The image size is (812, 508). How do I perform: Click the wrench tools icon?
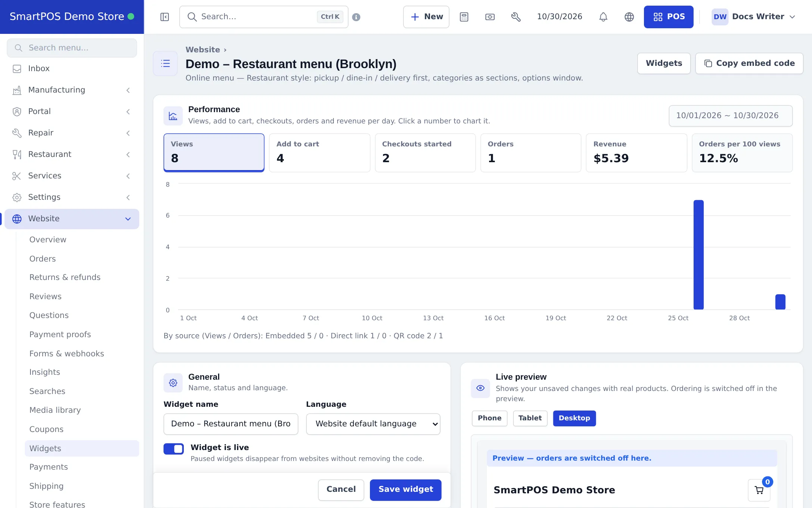[x=516, y=17]
